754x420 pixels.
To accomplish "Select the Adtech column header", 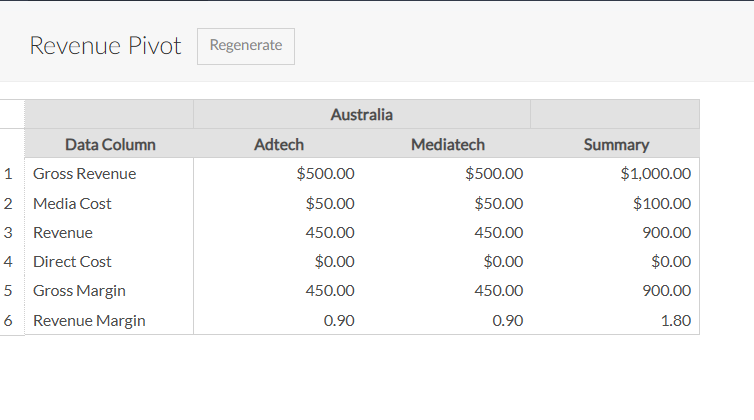I will [x=279, y=144].
